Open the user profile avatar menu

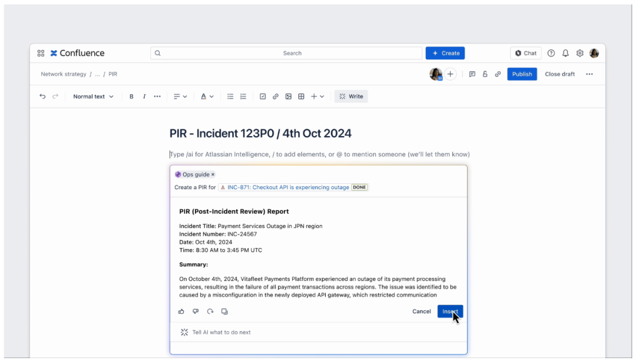point(594,53)
